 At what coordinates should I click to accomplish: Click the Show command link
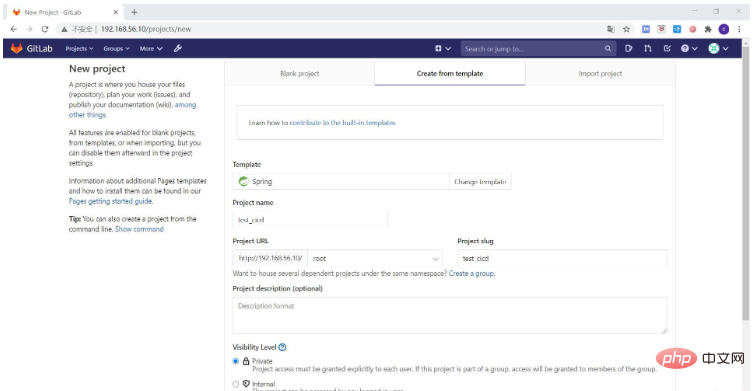[139, 229]
